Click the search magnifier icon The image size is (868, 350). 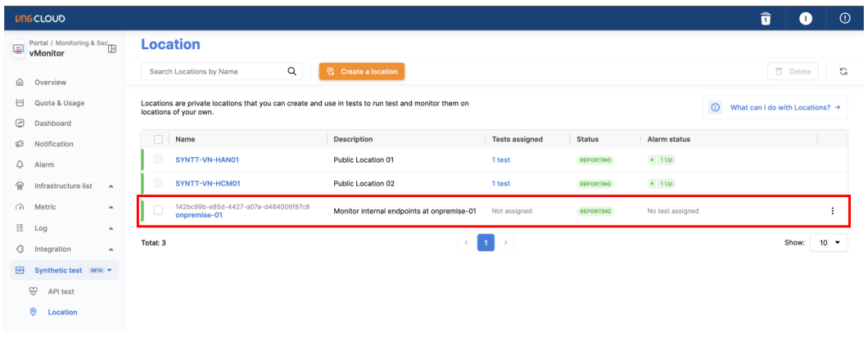(292, 71)
